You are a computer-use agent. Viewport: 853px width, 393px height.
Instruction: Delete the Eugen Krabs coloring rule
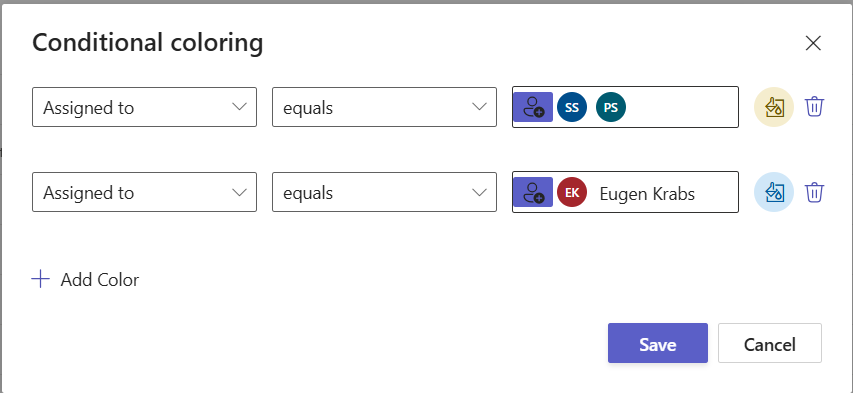coord(814,192)
